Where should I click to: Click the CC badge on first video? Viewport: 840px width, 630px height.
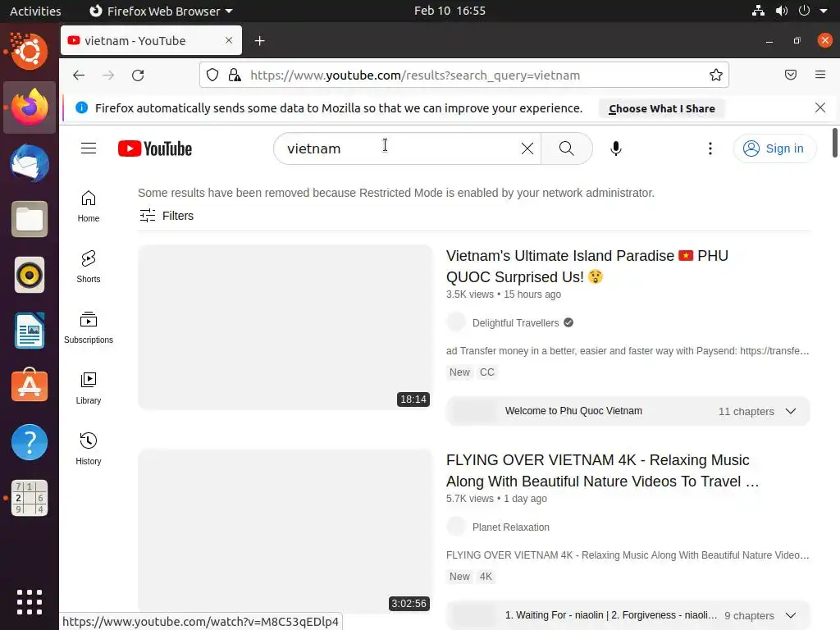pos(487,372)
